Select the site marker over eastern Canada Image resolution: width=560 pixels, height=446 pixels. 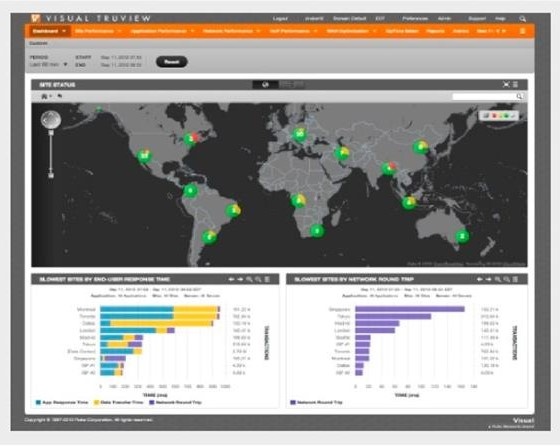tap(191, 139)
